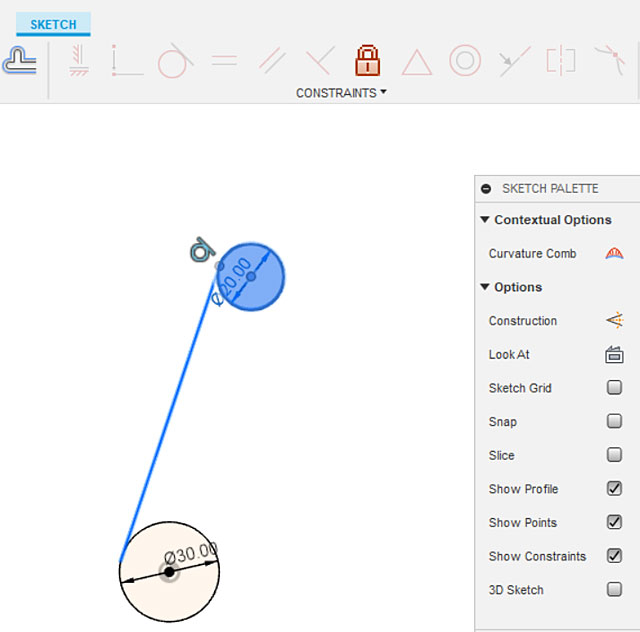Choose the Equal constraint icon

224,61
